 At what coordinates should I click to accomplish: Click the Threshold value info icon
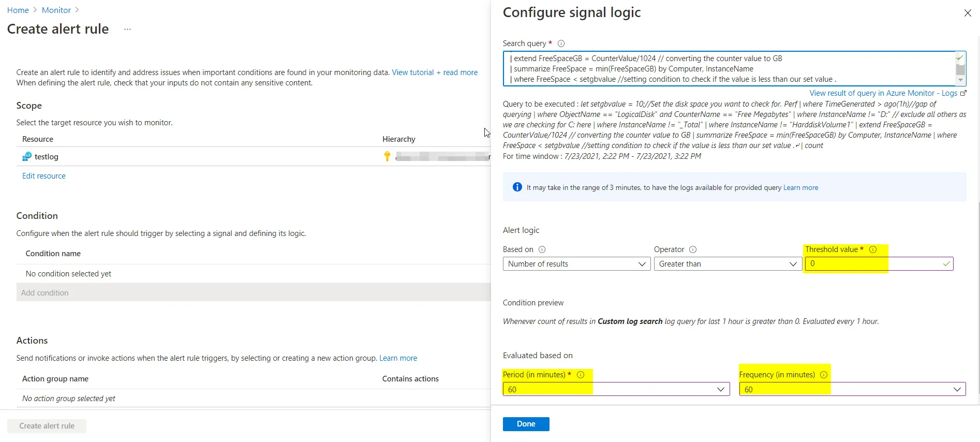pos(873,249)
